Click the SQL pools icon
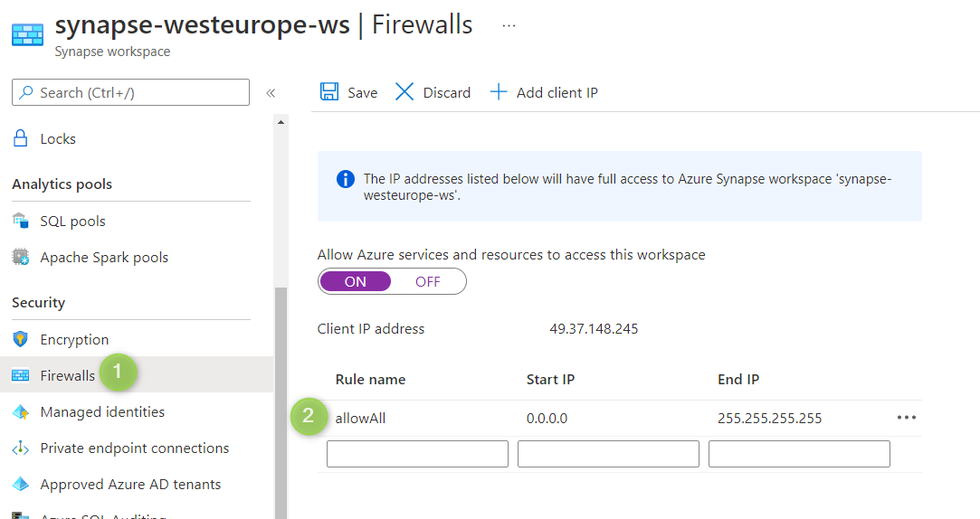The image size is (980, 519). (20, 222)
